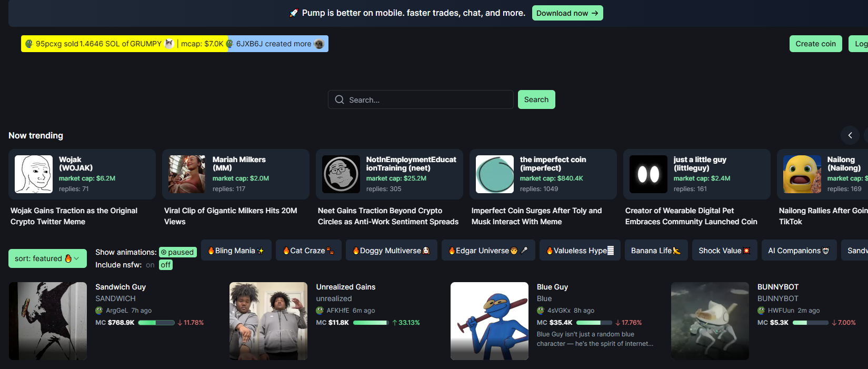Set Show animations to paused

point(178,252)
